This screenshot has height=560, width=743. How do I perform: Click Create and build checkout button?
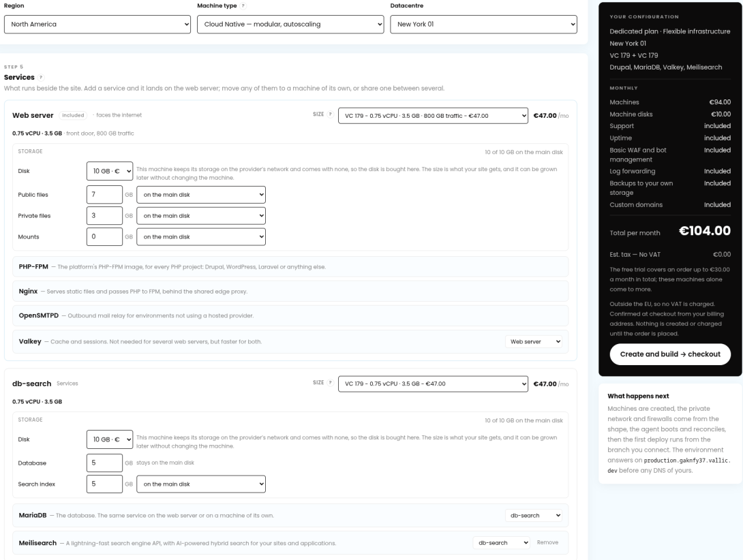tap(670, 354)
